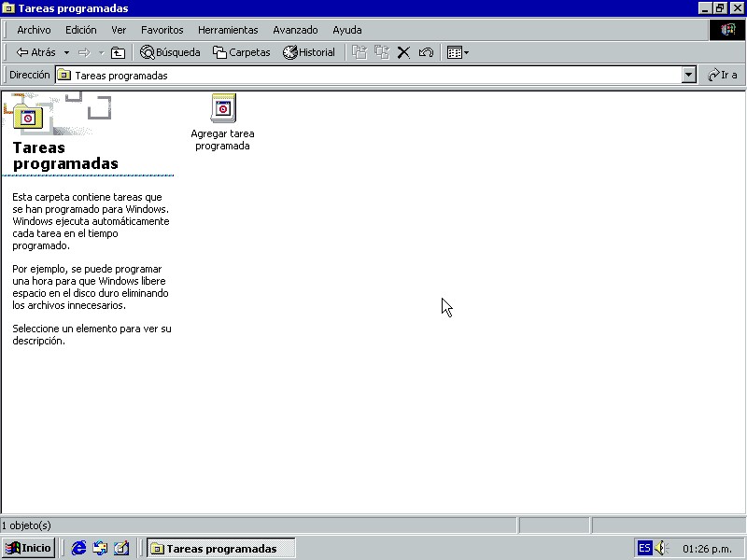
Task: Click the Undo toolbar icon
Action: pos(426,52)
